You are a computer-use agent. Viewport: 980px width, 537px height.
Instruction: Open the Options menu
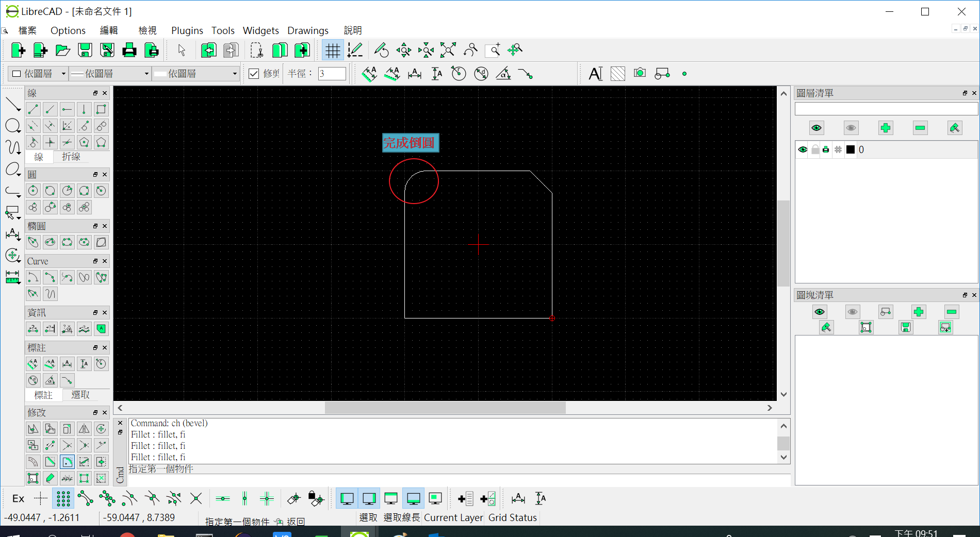point(68,30)
